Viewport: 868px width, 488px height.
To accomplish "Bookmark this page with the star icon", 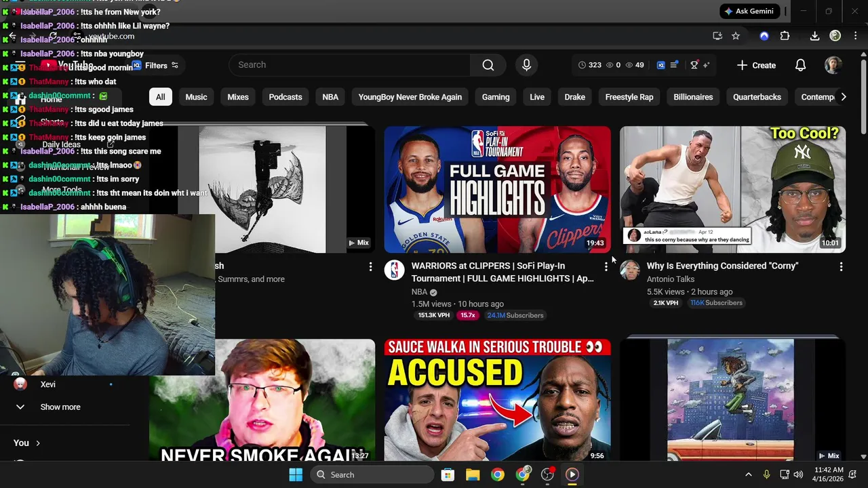I will (x=736, y=36).
